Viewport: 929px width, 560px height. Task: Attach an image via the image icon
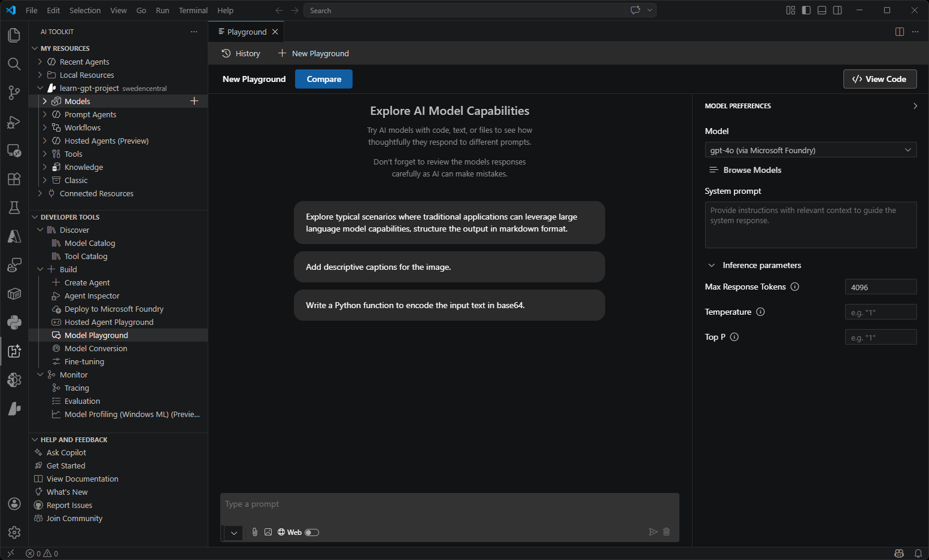tap(268, 532)
